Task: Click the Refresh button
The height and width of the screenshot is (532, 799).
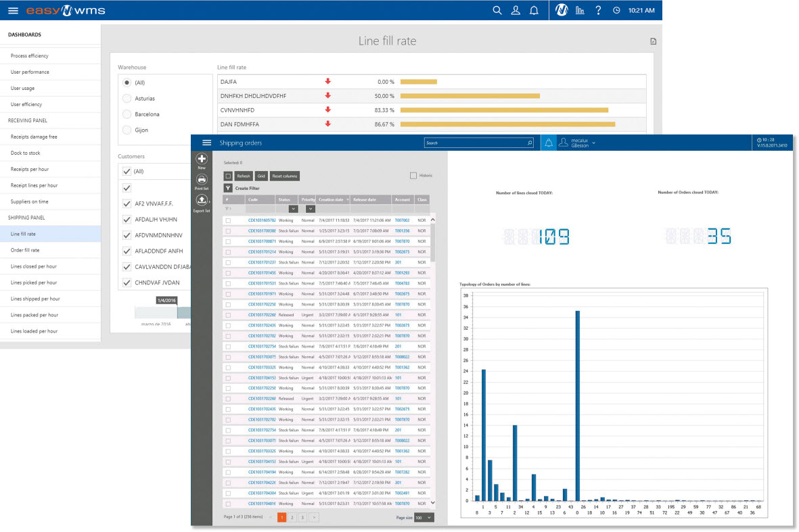Action: (x=244, y=176)
